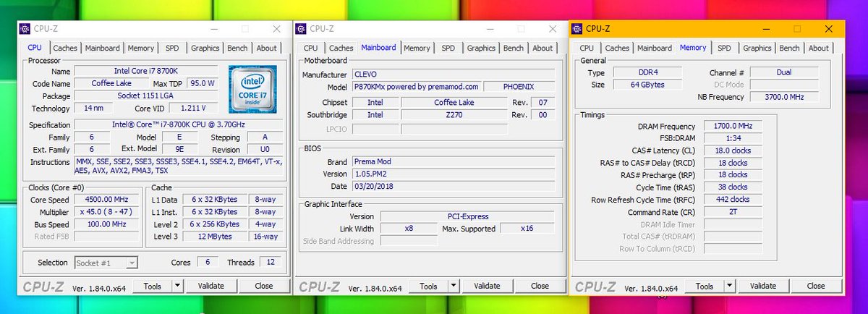Click the Close button in the right CPU-Z window
The width and height of the screenshot is (868, 314).
[816, 286]
